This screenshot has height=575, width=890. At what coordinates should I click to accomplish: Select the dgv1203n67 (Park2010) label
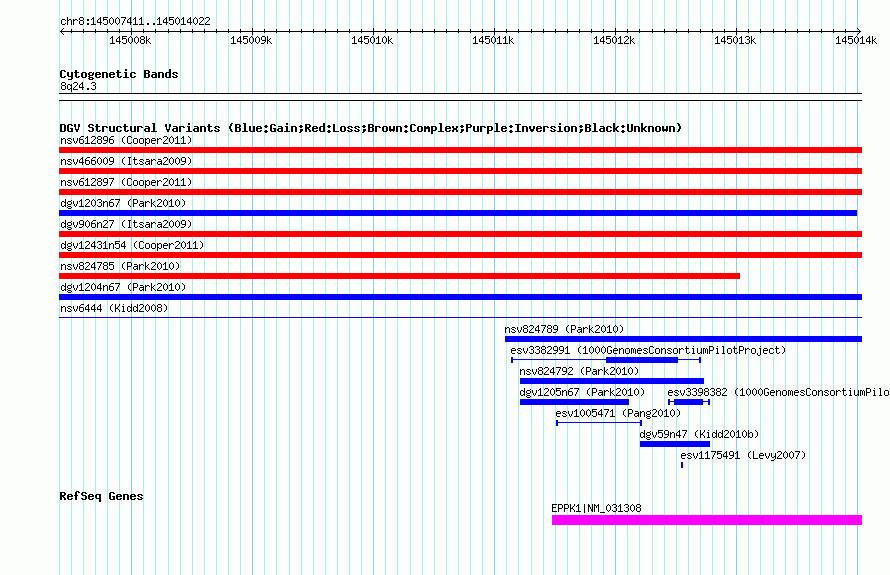click(123, 203)
